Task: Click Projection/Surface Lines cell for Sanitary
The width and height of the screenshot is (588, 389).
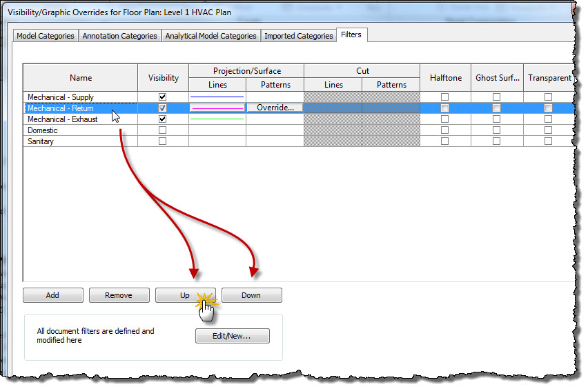Action: click(217, 141)
